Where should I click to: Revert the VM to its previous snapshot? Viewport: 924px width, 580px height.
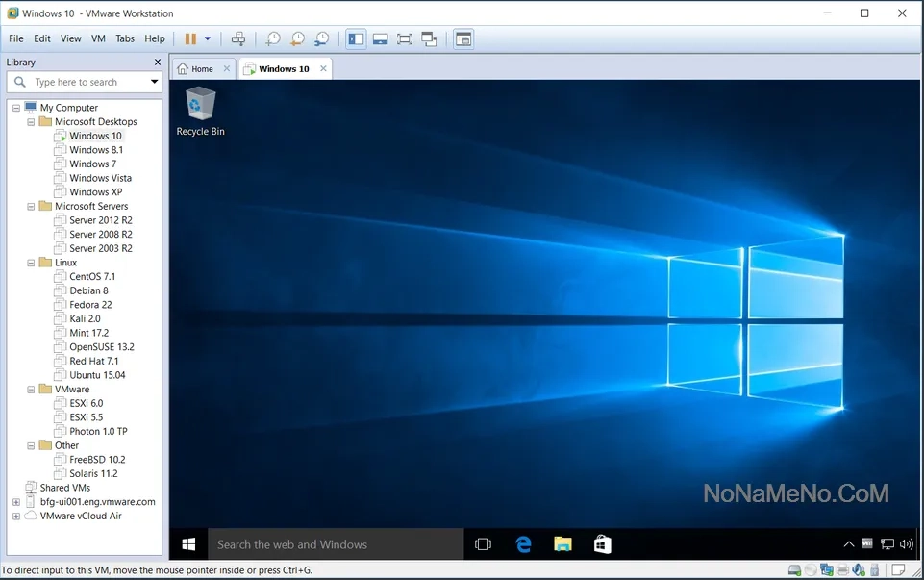pos(297,38)
